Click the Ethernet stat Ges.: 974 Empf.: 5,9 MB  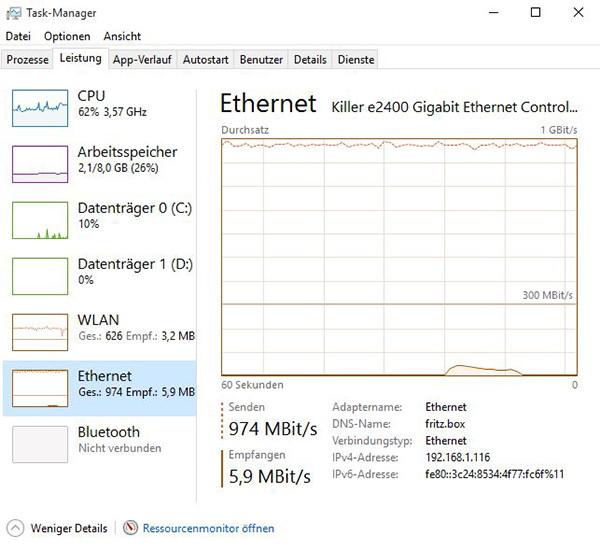[x=137, y=392]
